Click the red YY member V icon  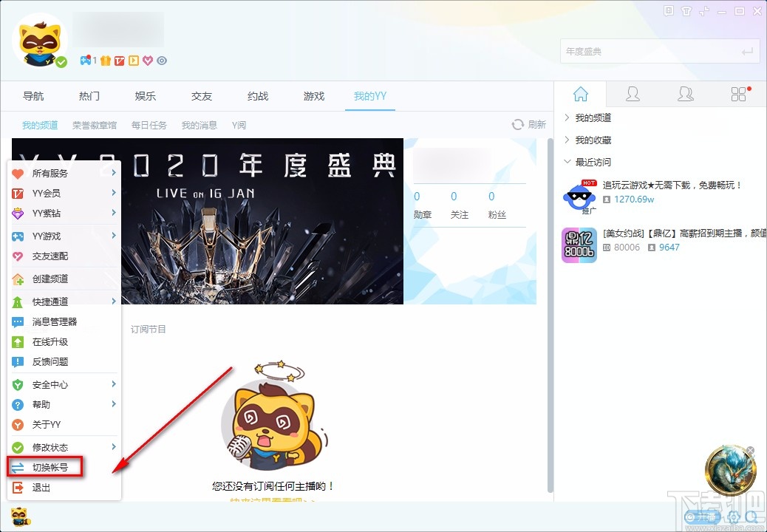point(120,61)
